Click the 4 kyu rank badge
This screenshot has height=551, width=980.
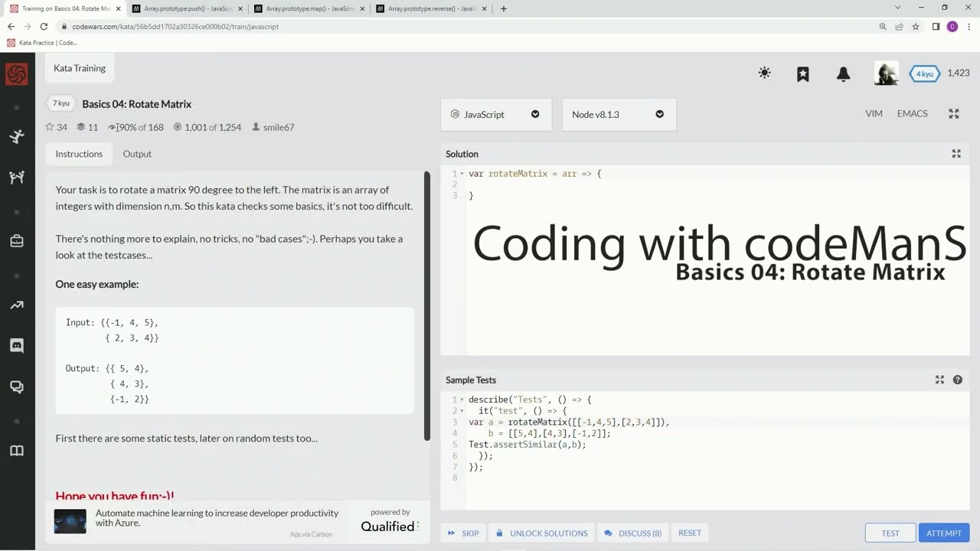924,73
